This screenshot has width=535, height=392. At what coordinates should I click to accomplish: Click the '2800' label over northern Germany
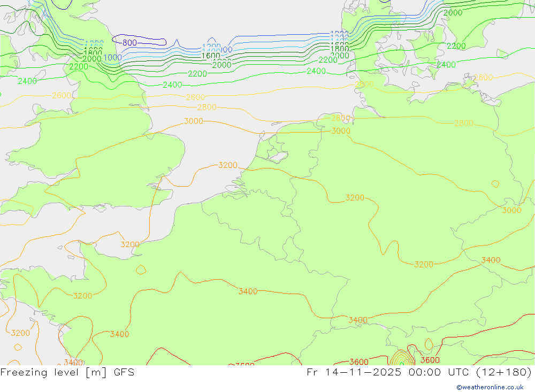pos(464,123)
